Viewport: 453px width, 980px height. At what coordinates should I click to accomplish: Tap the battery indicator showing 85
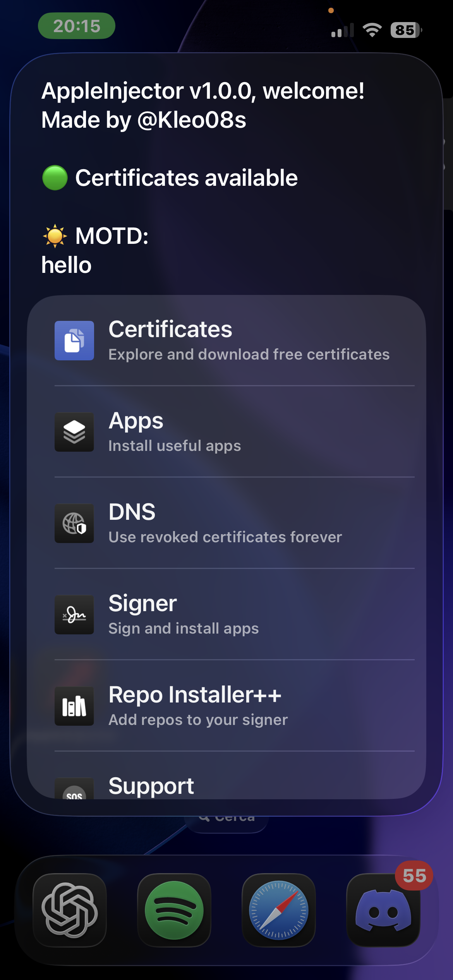tap(406, 30)
